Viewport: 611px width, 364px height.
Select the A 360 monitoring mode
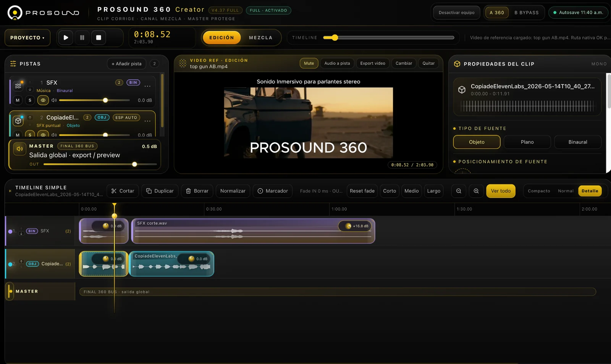point(497,13)
